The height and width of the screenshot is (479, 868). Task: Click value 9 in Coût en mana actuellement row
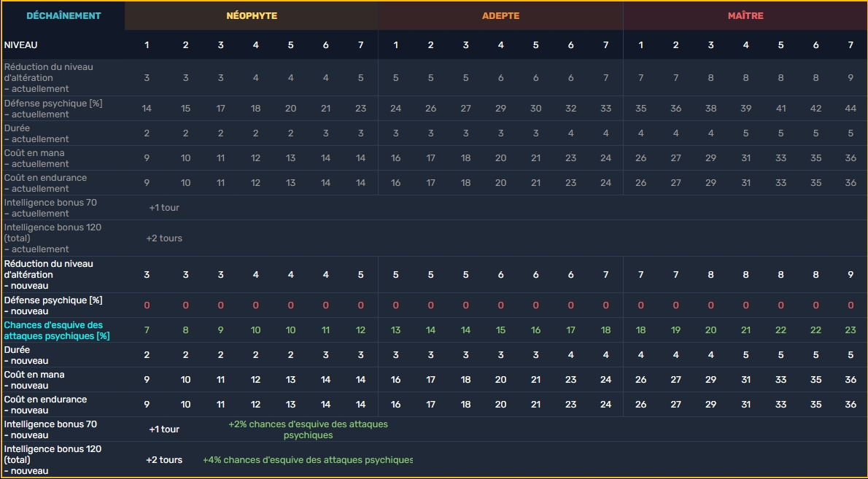tap(147, 158)
